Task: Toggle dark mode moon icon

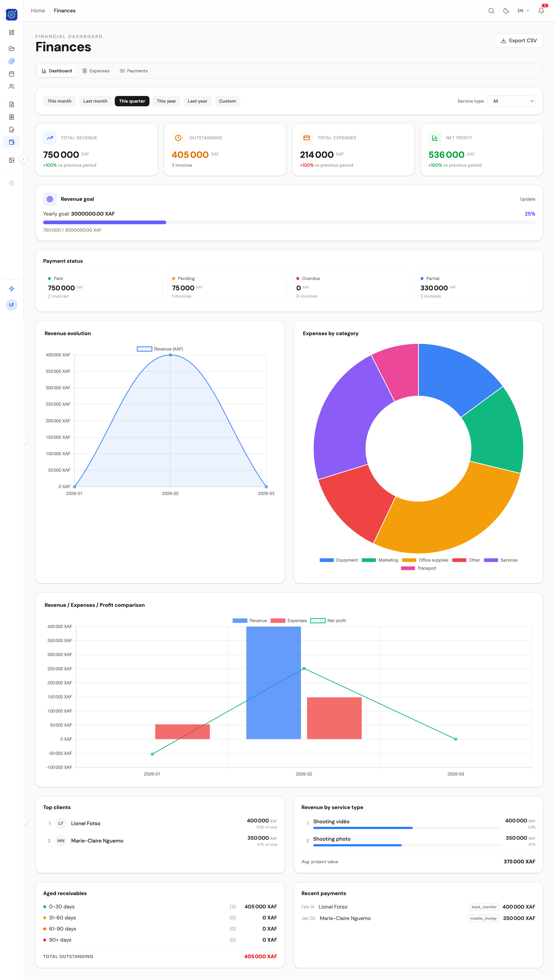Action: [506, 11]
